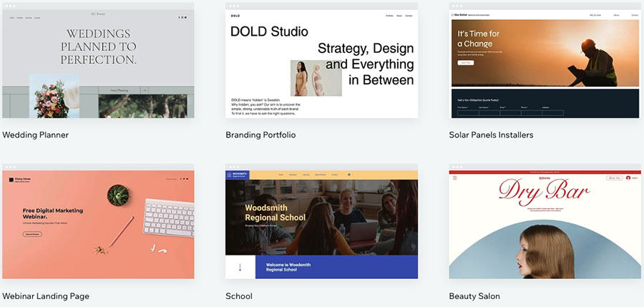644x307 pixels.
Task: Click 'Free Digital Marketing Webinar.' heading
Action: point(52,213)
